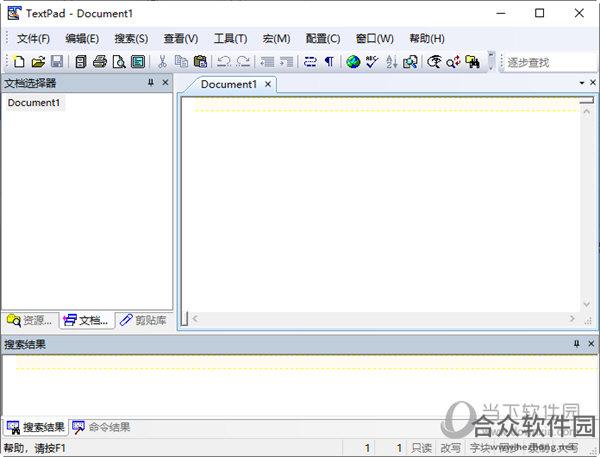
Task: Open the 编辑(E) menu
Action: pyautogui.click(x=82, y=38)
